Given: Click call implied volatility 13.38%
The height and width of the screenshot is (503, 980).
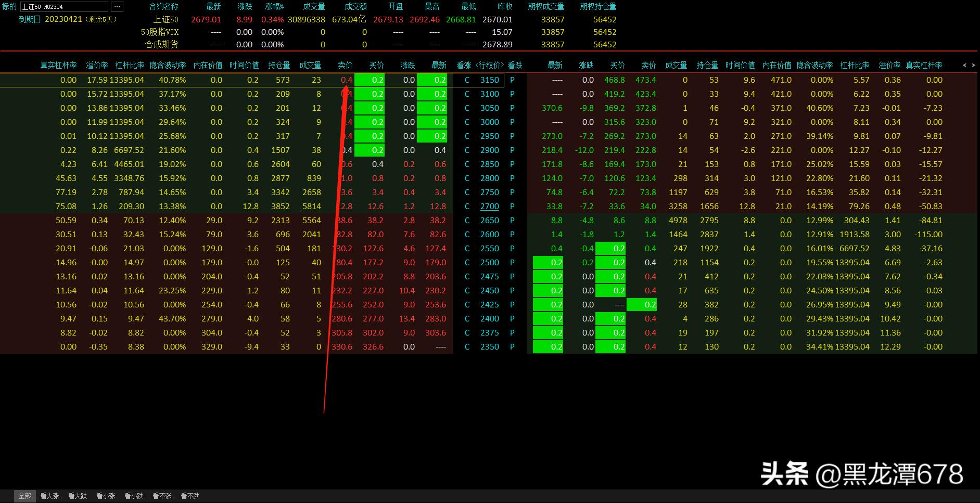Looking at the screenshot, I should coord(172,207).
